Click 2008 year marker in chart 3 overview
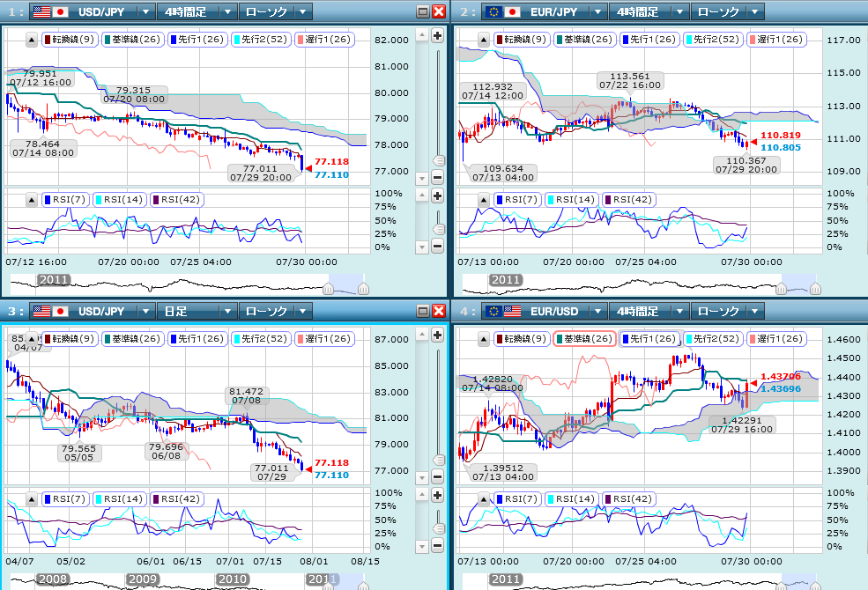The width and height of the screenshot is (868, 590). click(53, 579)
